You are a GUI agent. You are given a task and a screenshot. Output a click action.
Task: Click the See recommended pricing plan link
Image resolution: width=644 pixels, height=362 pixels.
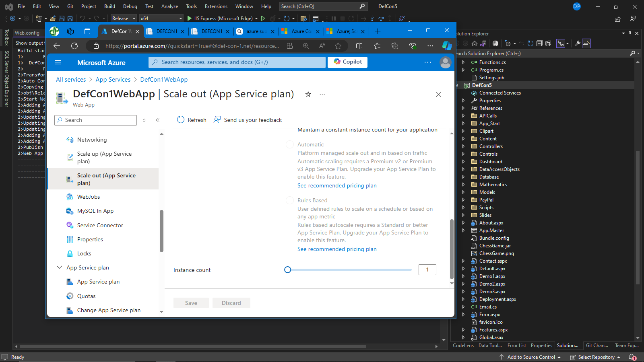(x=336, y=185)
